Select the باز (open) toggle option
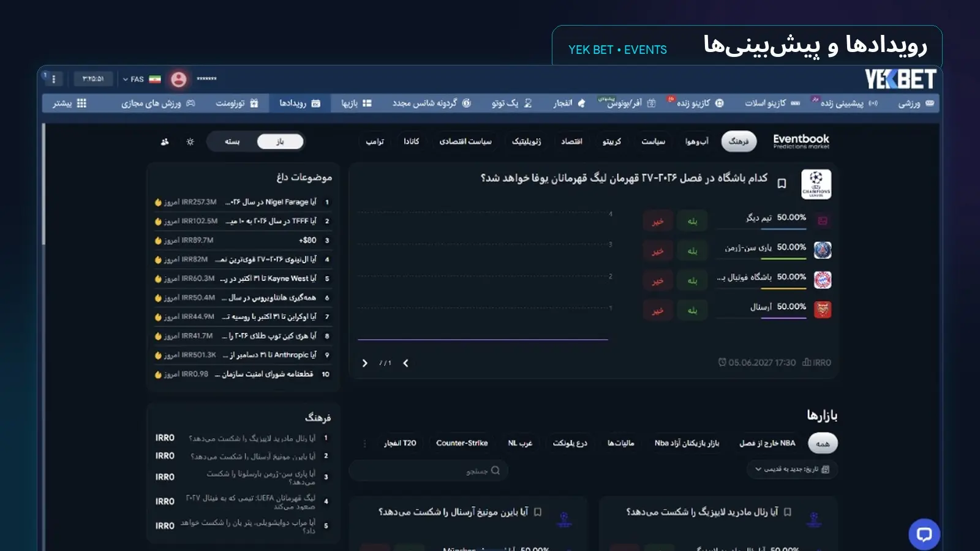Viewport: 980px width, 551px height. (x=280, y=141)
